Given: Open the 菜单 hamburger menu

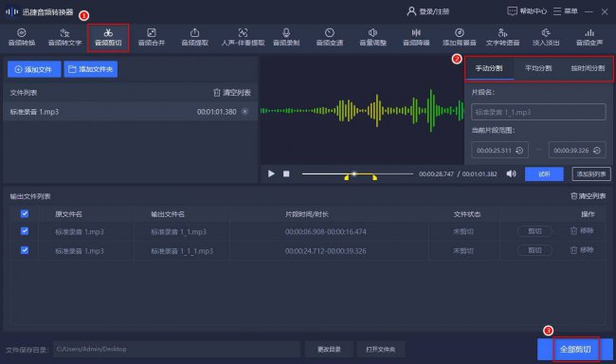Looking at the screenshot, I should (x=566, y=11).
